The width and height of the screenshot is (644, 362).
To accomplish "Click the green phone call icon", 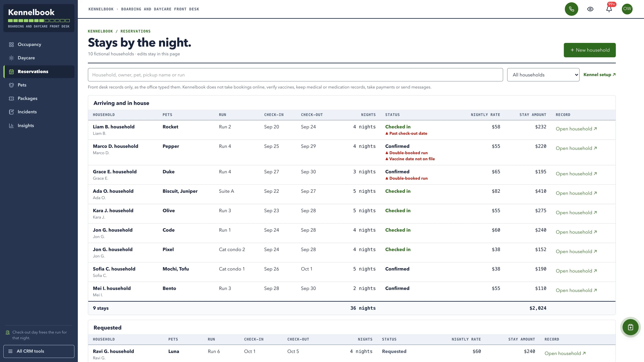I will pyautogui.click(x=571, y=9).
